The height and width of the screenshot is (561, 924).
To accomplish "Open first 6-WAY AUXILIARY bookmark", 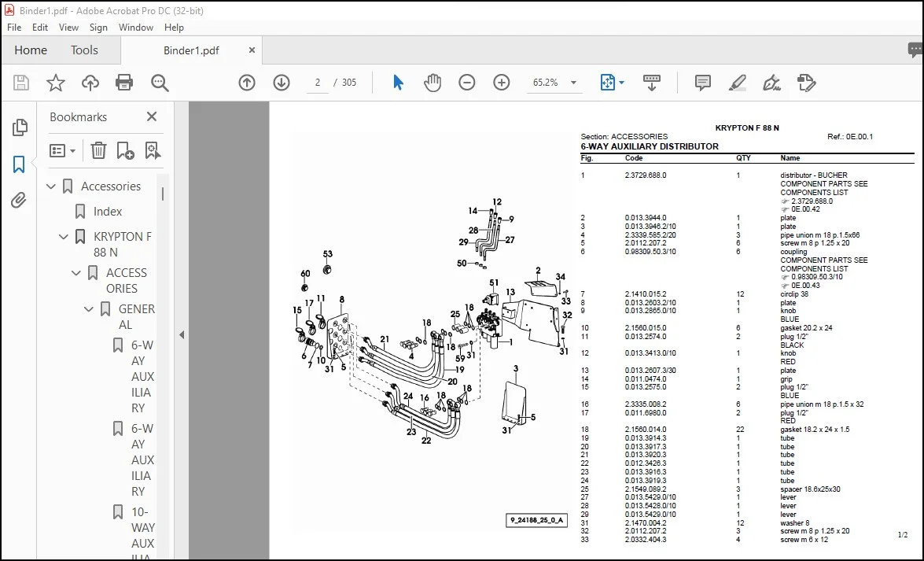I will [142, 376].
